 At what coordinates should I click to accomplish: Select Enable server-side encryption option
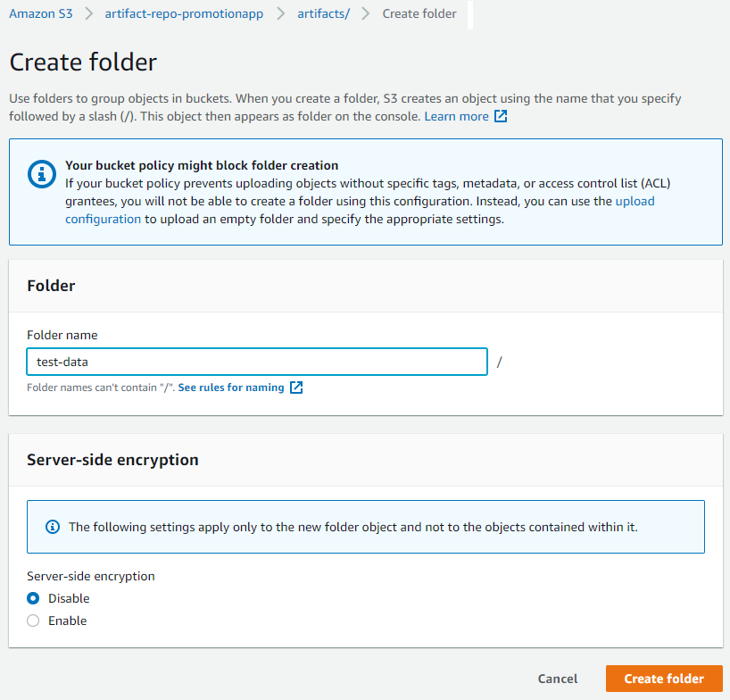(33, 621)
